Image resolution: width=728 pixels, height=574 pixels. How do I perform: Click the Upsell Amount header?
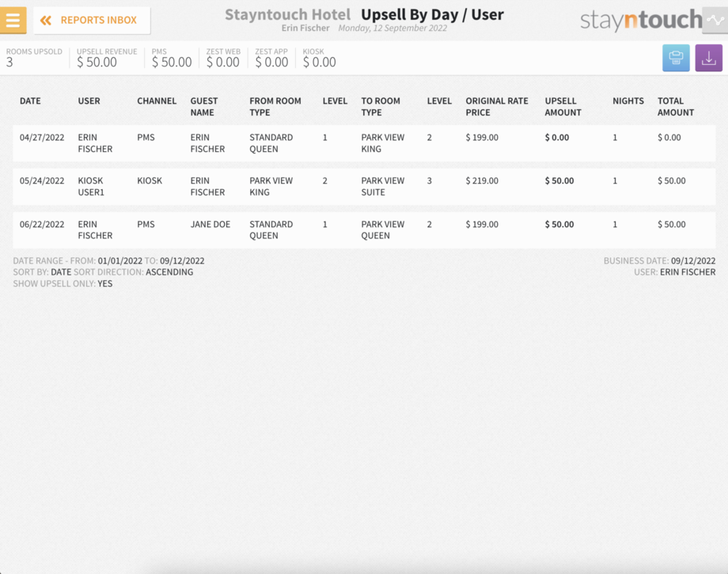[x=563, y=106]
